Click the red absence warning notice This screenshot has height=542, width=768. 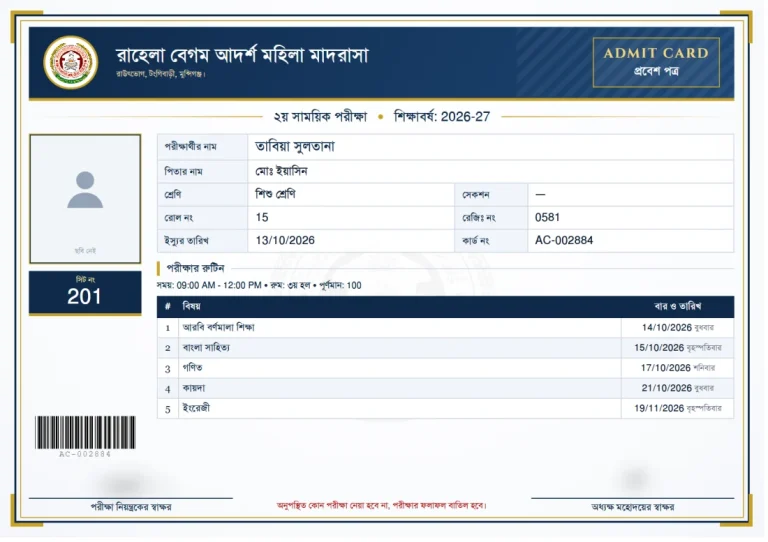(382, 505)
